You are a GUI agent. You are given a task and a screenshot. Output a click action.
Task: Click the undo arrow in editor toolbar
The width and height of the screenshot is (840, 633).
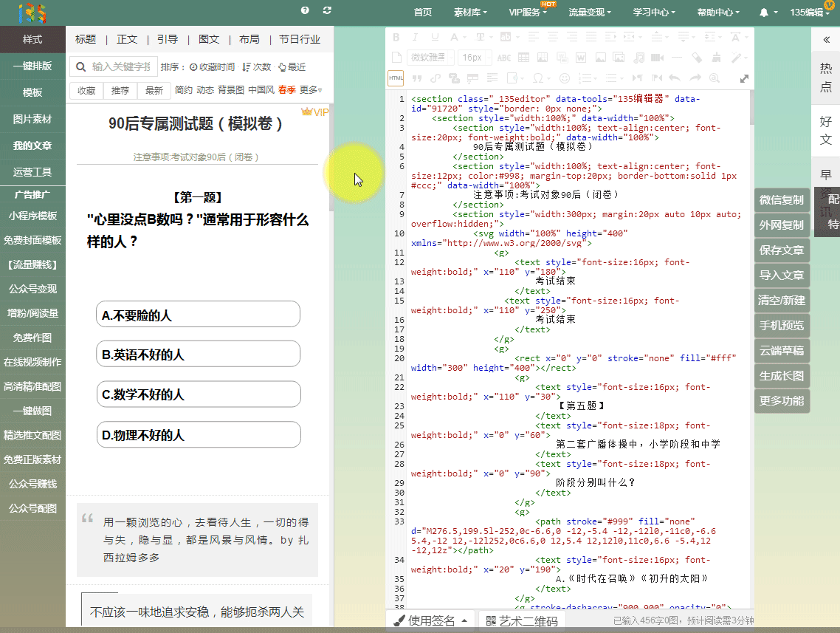tap(674, 78)
